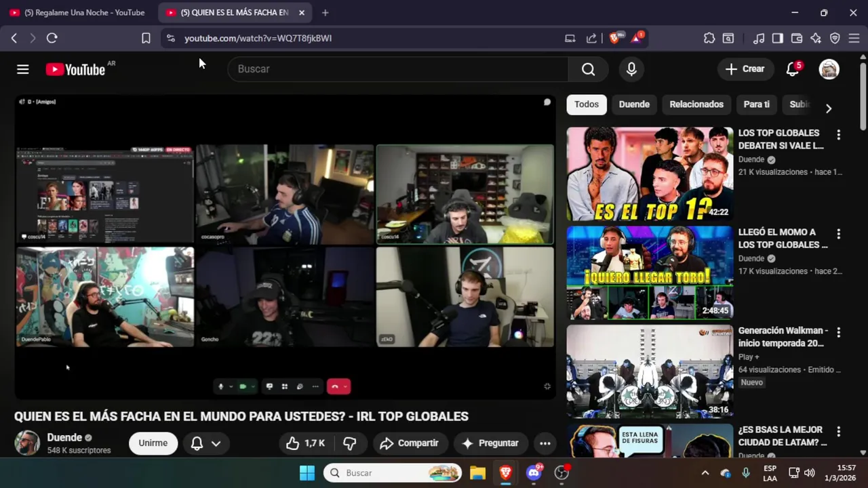Open the Duende channel name link
This screenshot has height=488, width=868.
click(x=64, y=438)
